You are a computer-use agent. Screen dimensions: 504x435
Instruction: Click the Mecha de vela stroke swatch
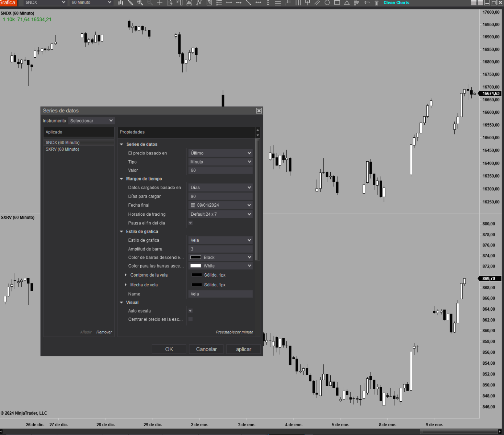tap(197, 285)
